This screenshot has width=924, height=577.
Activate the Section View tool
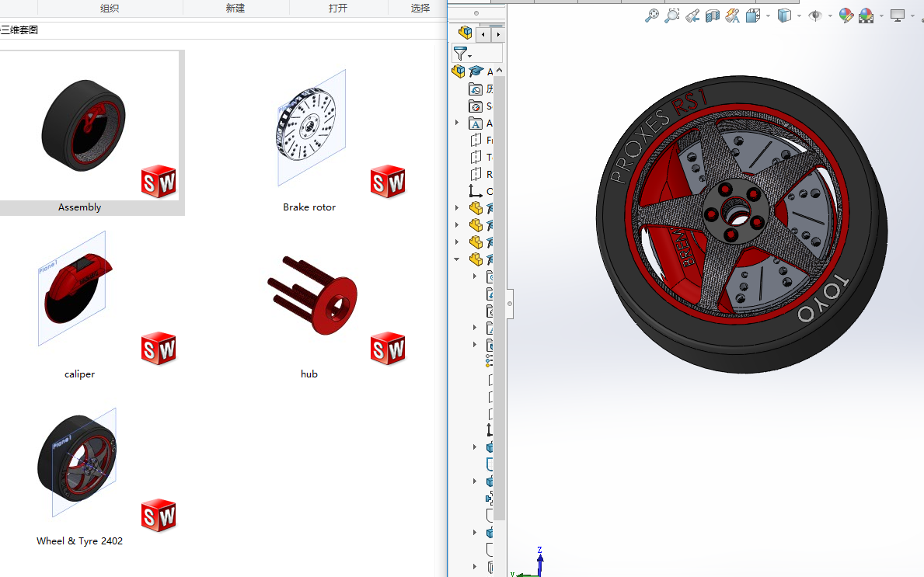(713, 16)
